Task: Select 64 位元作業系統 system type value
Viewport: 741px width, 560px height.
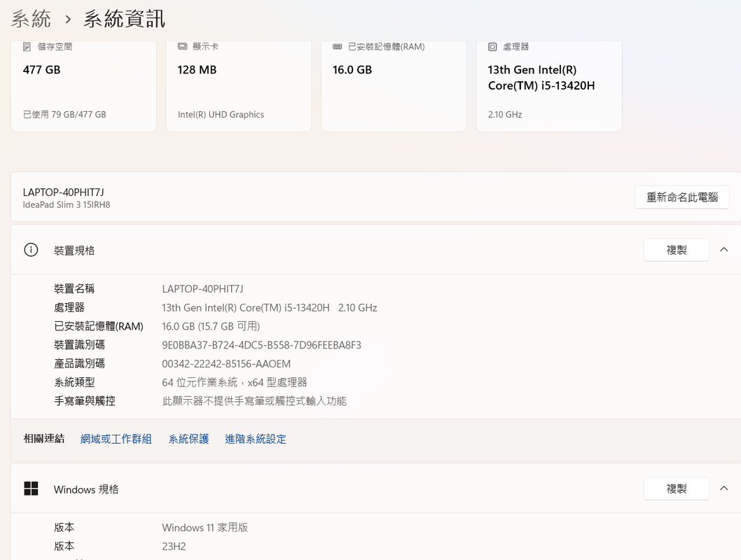Action: 235,382
